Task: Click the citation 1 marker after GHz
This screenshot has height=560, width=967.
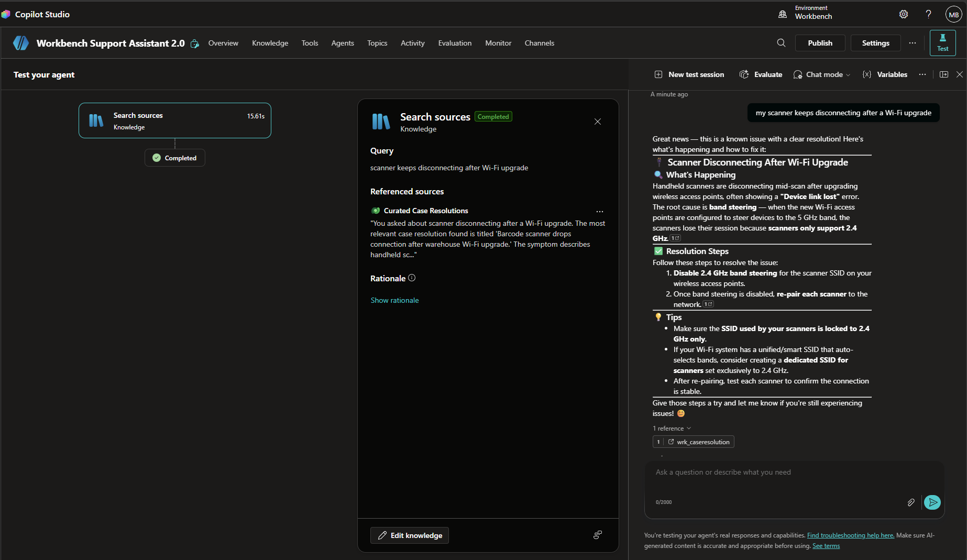Action: [x=676, y=238]
